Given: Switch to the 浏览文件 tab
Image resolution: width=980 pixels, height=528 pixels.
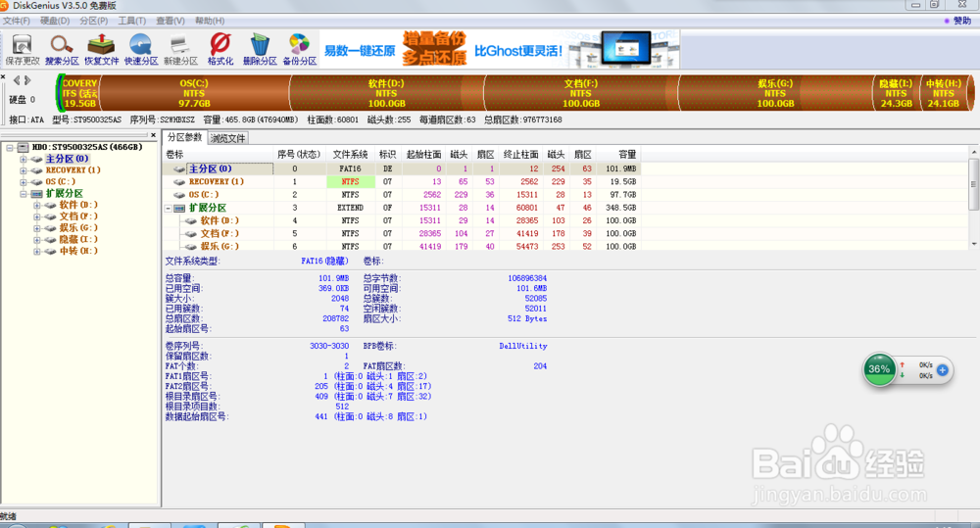Looking at the screenshot, I should click(x=227, y=139).
